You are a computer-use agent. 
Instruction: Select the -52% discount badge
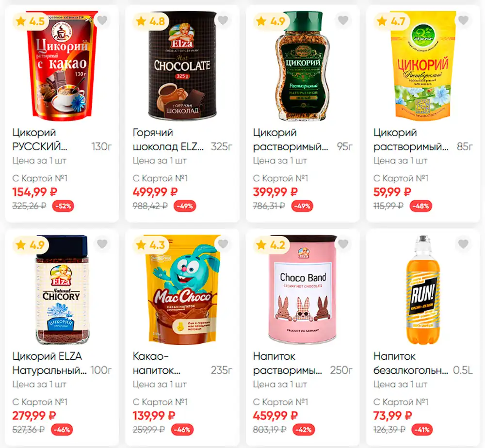point(63,206)
